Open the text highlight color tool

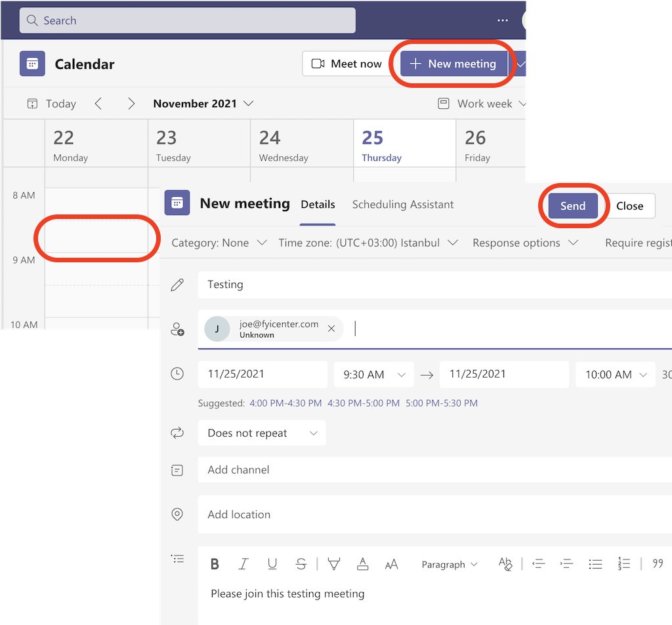click(334, 564)
